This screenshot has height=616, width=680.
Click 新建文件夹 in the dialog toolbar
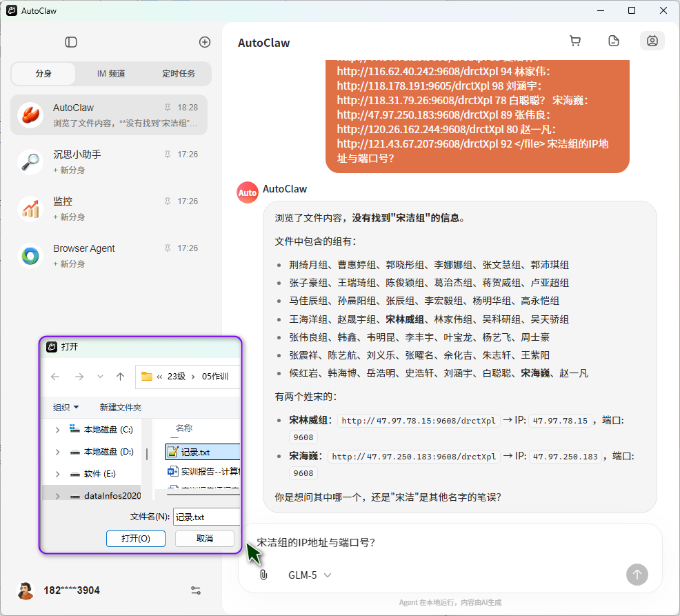[121, 408]
